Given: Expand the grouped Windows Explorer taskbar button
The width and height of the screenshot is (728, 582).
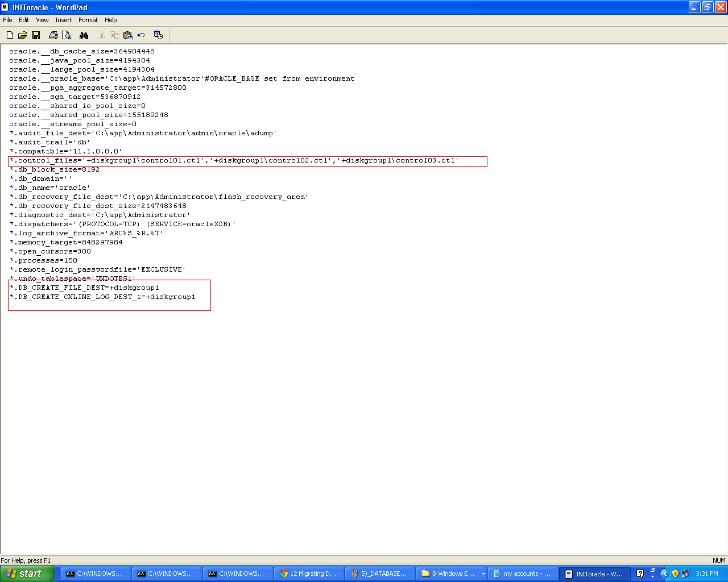Looking at the screenshot, I should (x=483, y=573).
